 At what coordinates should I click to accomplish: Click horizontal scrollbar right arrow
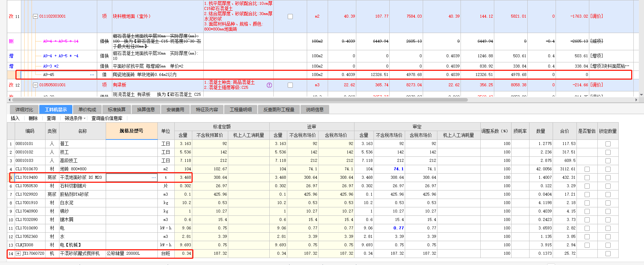pyautogui.click(x=636, y=100)
